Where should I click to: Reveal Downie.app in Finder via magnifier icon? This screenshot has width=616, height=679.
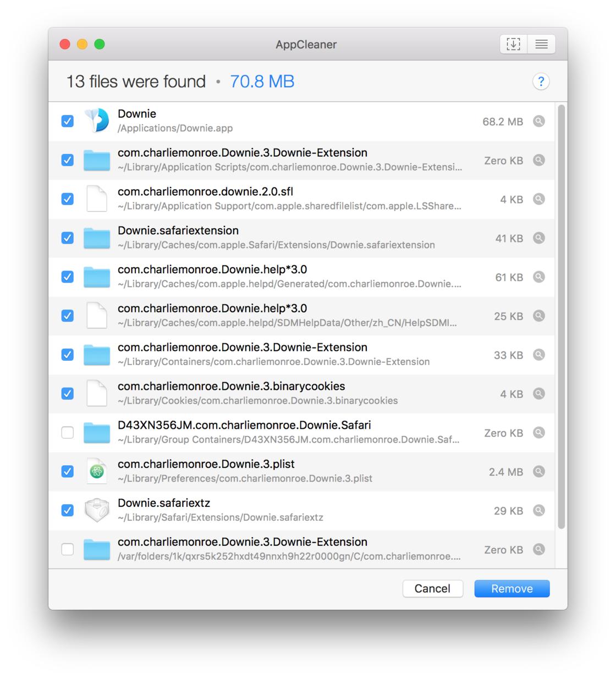[539, 121]
